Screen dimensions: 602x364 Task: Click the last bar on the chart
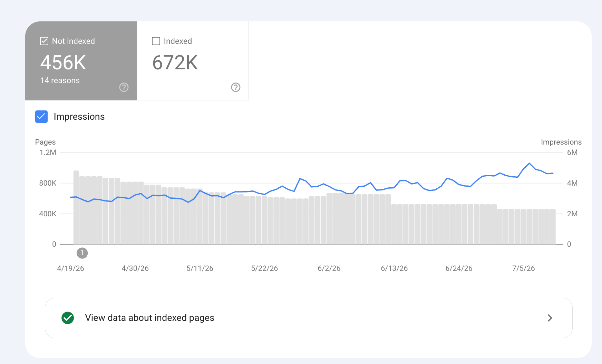tap(553, 227)
